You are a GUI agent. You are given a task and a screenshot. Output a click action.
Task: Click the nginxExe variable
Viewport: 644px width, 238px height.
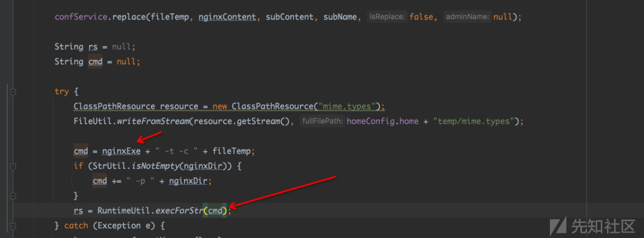point(121,151)
